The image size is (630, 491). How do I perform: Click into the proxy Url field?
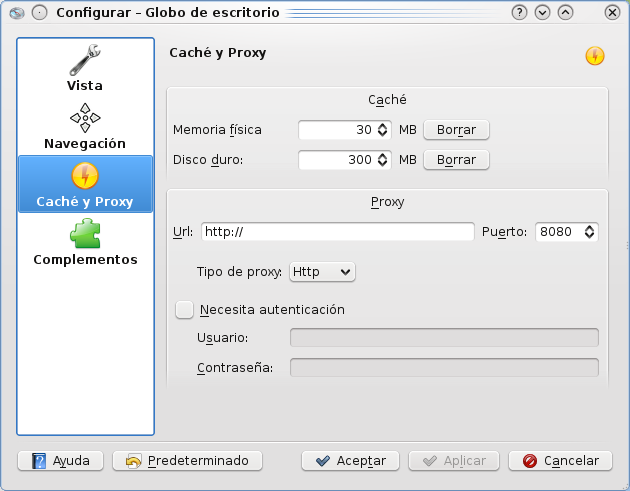337,232
